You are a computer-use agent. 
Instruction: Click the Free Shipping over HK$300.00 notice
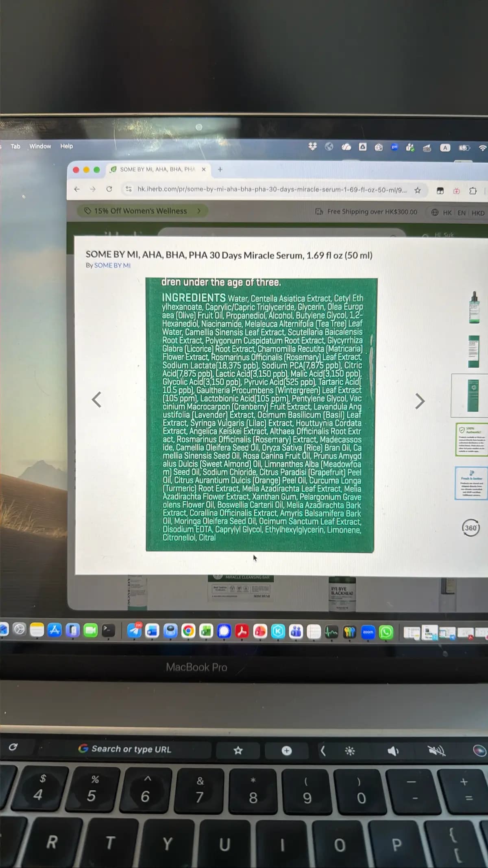(x=366, y=212)
